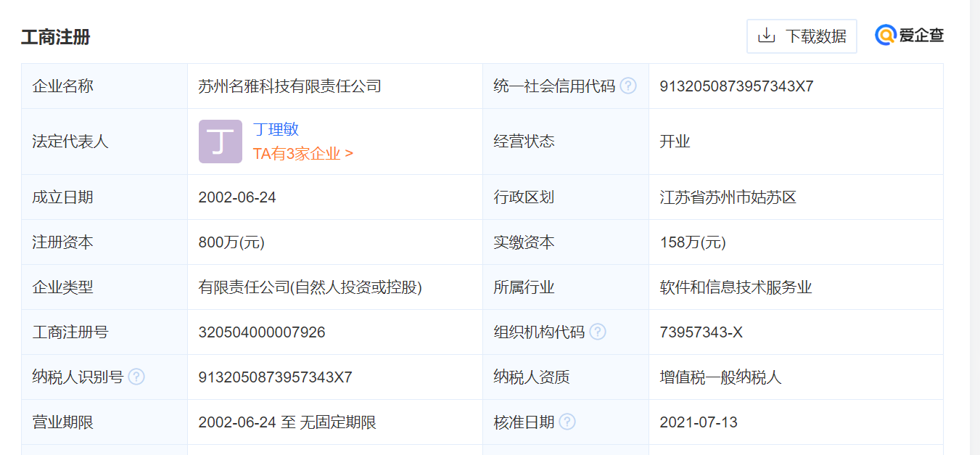The image size is (980, 455).
Task: Click the 实缴资本 label cell
Action: coord(566,242)
